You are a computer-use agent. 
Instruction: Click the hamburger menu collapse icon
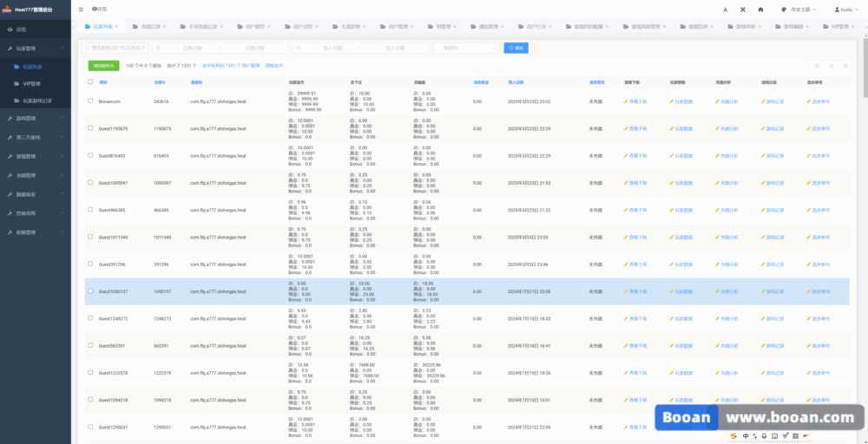coord(81,9)
